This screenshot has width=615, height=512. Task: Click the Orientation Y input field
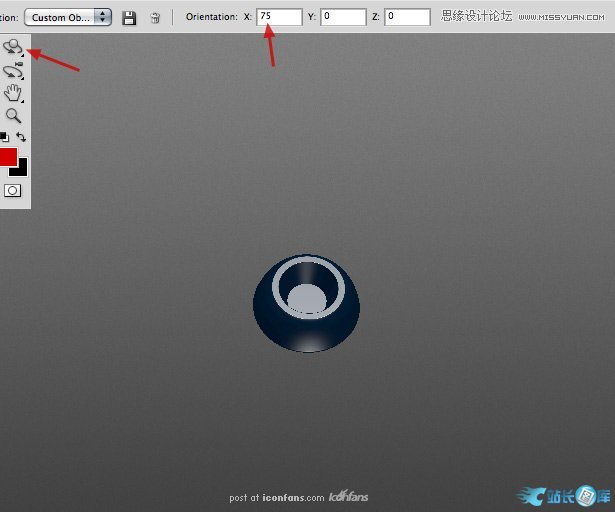[x=342, y=17]
